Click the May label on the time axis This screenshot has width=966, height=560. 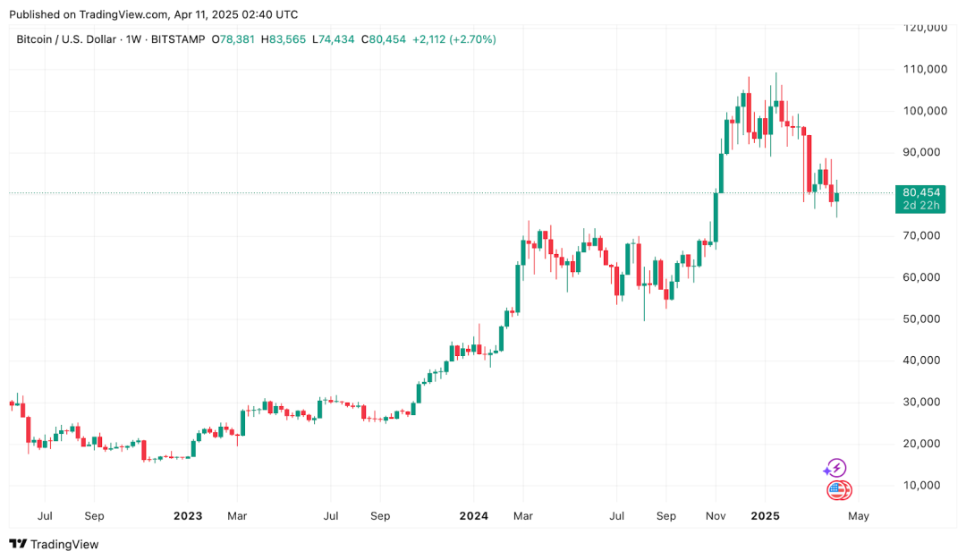(858, 516)
